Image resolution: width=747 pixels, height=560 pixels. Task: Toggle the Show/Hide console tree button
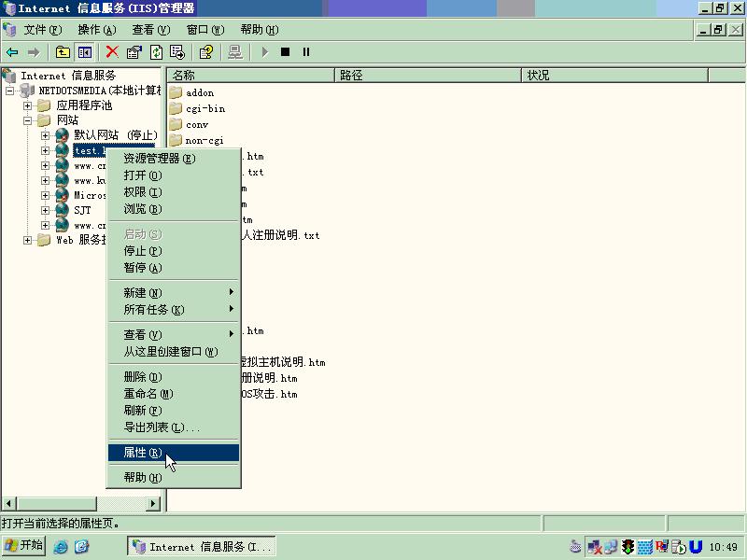pyautogui.click(x=85, y=52)
